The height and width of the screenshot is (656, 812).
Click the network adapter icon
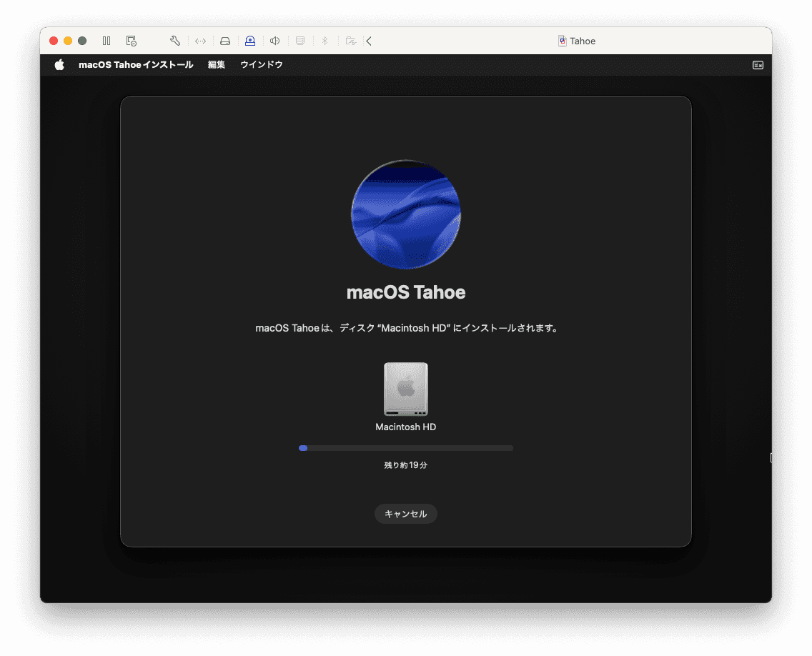pyautogui.click(x=200, y=41)
